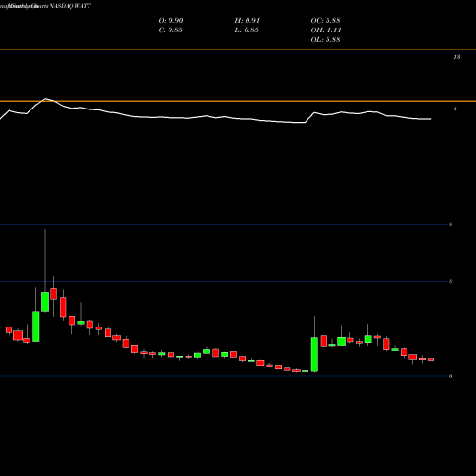Select the open value 'O: 0.90'
This screenshot has height=476, width=476.
pyautogui.click(x=170, y=21)
